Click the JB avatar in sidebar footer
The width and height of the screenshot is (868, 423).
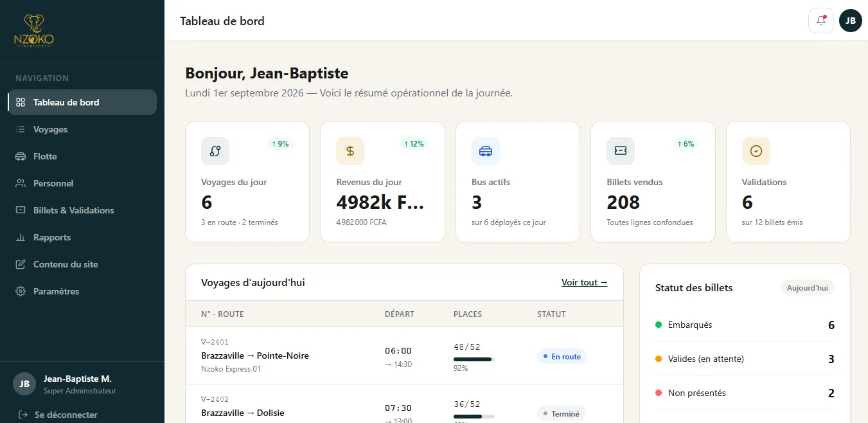point(24,384)
